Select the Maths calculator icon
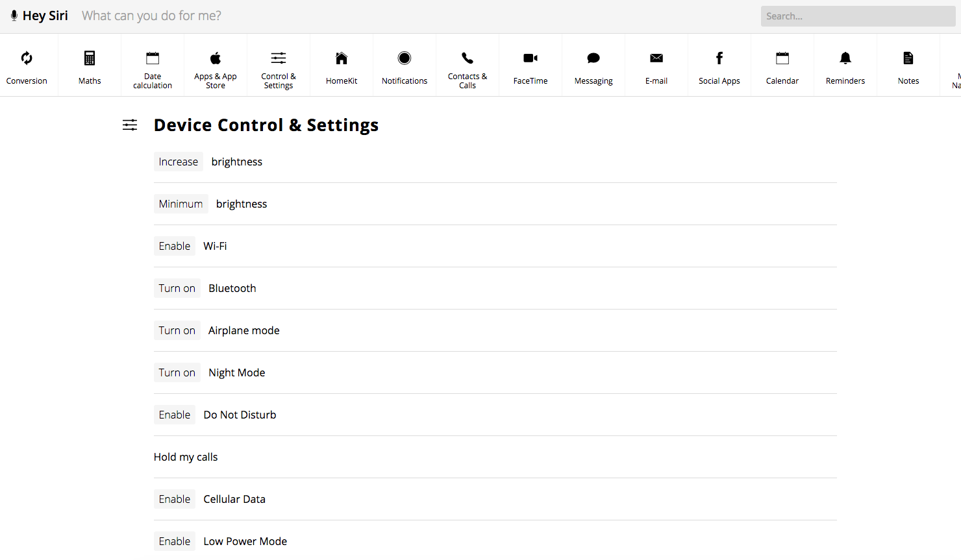The height and width of the screenshot is (560, 961). pyautogui.click(x=90, y=58)
